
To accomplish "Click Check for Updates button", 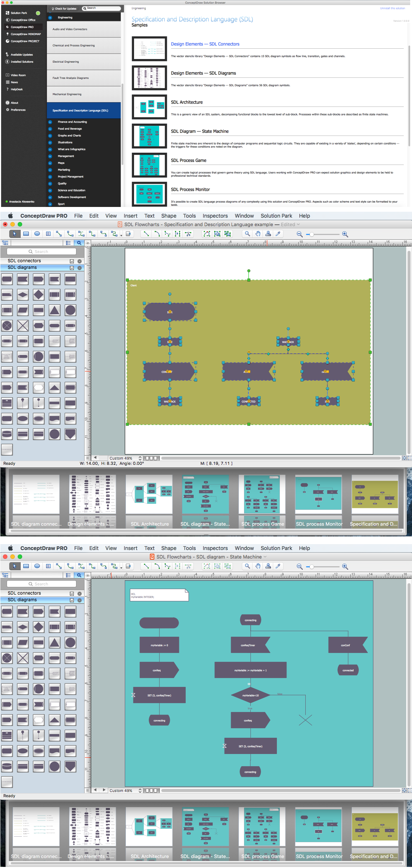I will click(64, 8).
